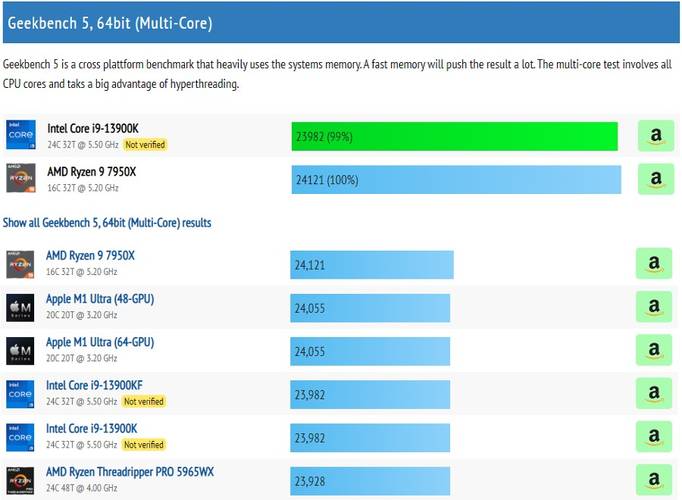Viewport: 682px width, 500px height.
Task: Click Ryzen logo beside the 24121 (100%) bar
Action: [21, 178]
